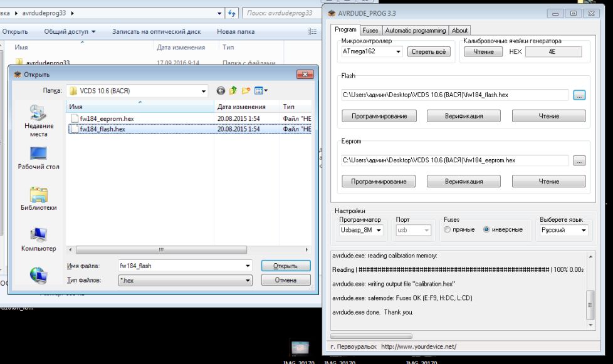Click Flash Программирование button

pyautogui.click(x=379, y=116)
